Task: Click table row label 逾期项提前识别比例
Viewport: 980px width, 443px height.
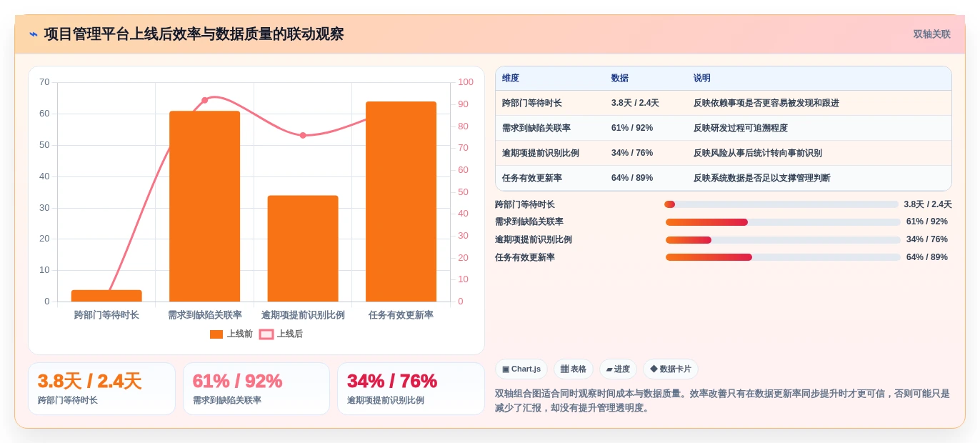Action: [x=541, y=153]
